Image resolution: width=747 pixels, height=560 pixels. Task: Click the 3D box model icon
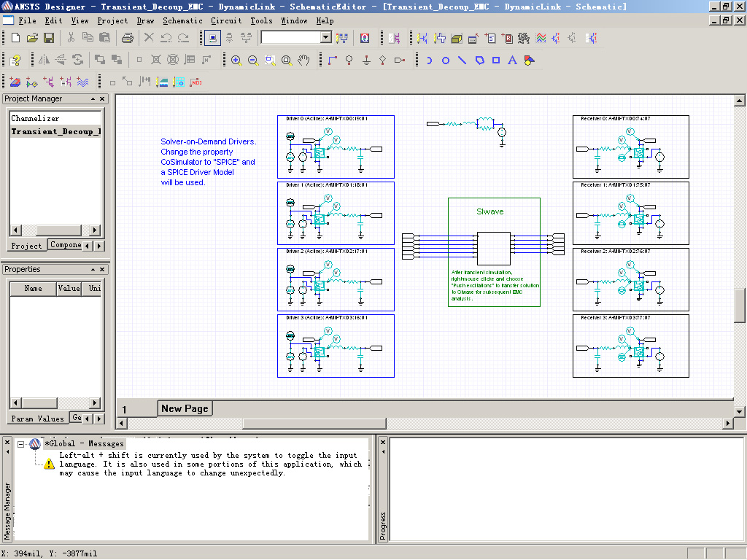click(x=457, y=38)
